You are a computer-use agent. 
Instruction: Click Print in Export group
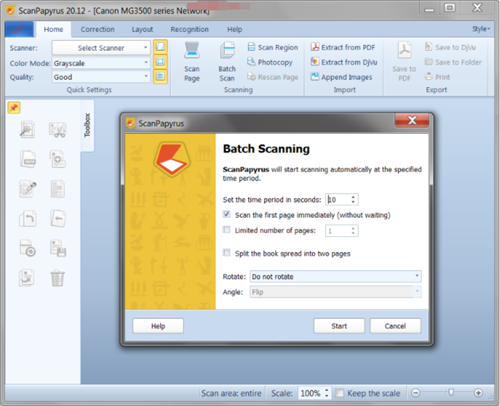437,77
